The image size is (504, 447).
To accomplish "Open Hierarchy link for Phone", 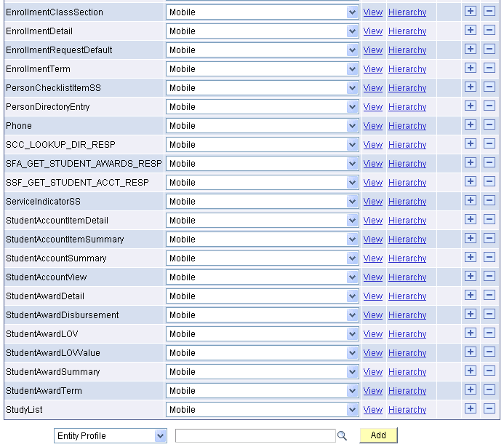I will click(407, 126).
